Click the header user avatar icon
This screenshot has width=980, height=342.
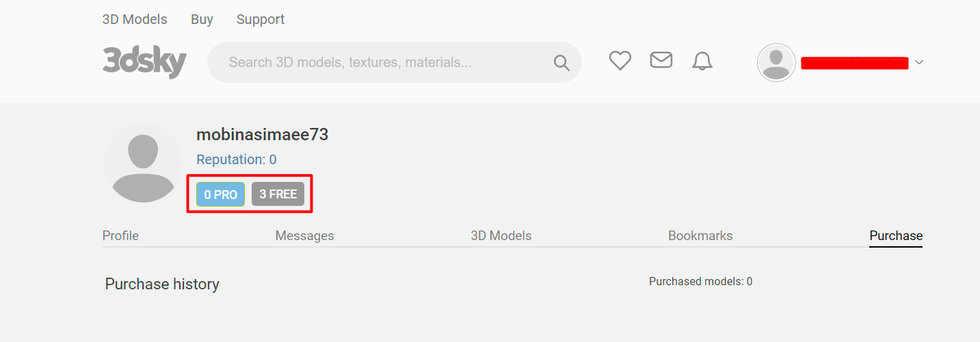tap(776, 63)
